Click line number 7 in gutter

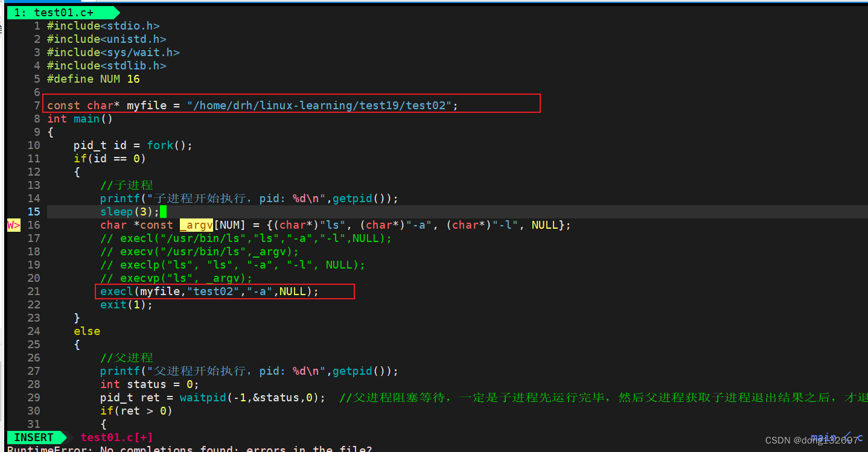click(x=37, y=106)
